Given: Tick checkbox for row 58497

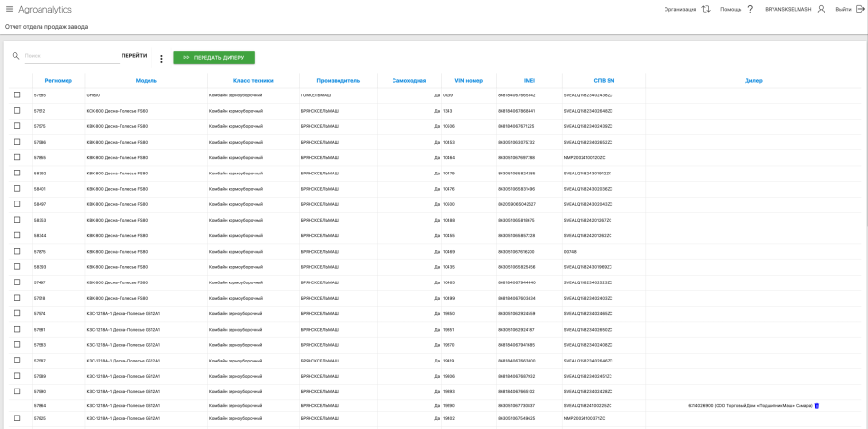Looking at the screenshot, I should click(17, 203).
